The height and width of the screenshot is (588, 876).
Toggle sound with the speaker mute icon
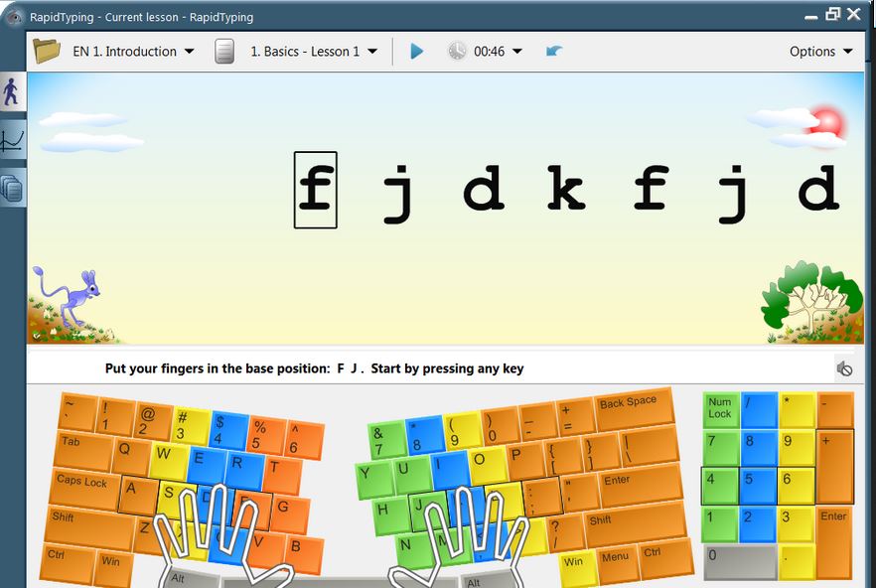(844, 368)
